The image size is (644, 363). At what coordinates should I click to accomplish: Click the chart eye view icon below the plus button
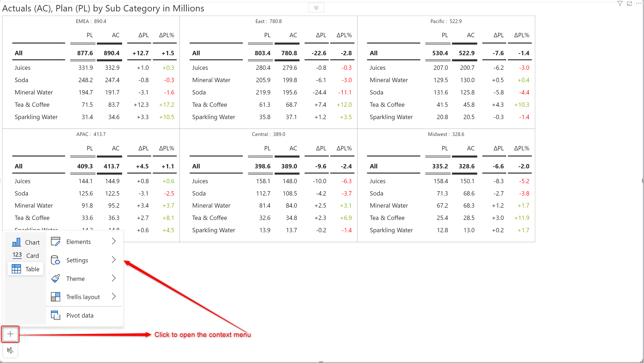click(10, 350)
